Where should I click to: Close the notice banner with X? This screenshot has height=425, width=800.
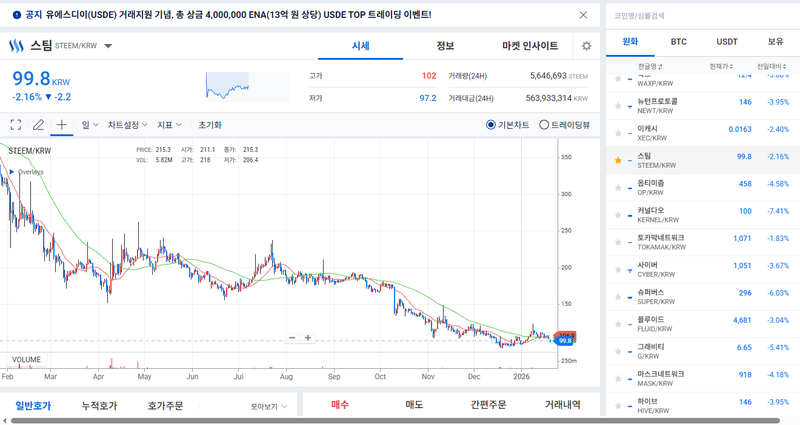pyautogui.click(x=584, y=15)
